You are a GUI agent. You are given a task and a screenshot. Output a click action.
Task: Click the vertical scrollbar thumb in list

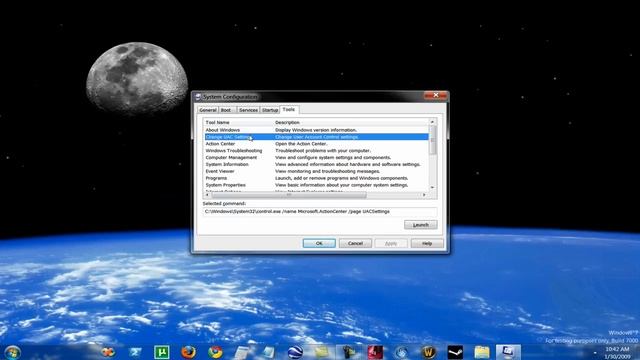(x=433, y=140)
